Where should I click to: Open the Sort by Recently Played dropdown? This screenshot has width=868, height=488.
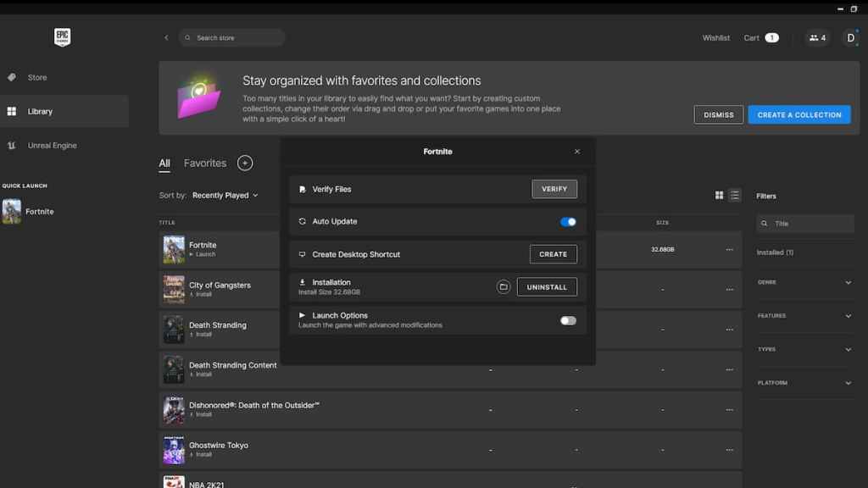225,196
